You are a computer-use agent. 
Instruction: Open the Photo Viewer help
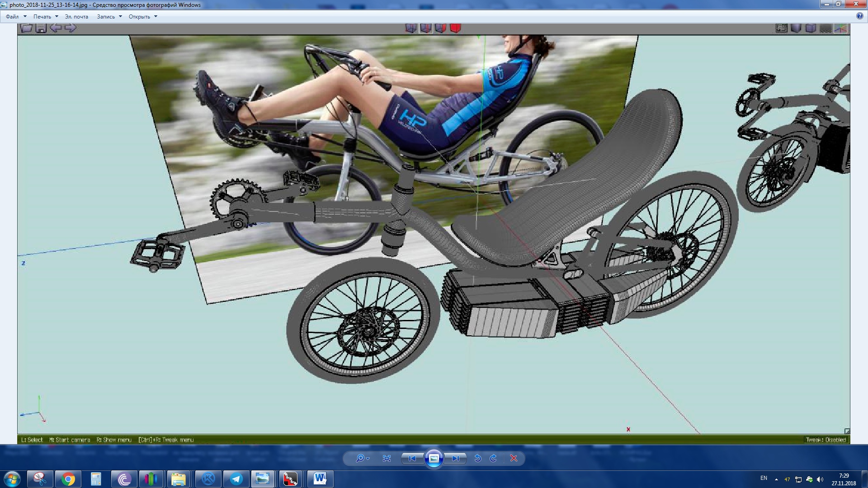click(x=859, y=16)
